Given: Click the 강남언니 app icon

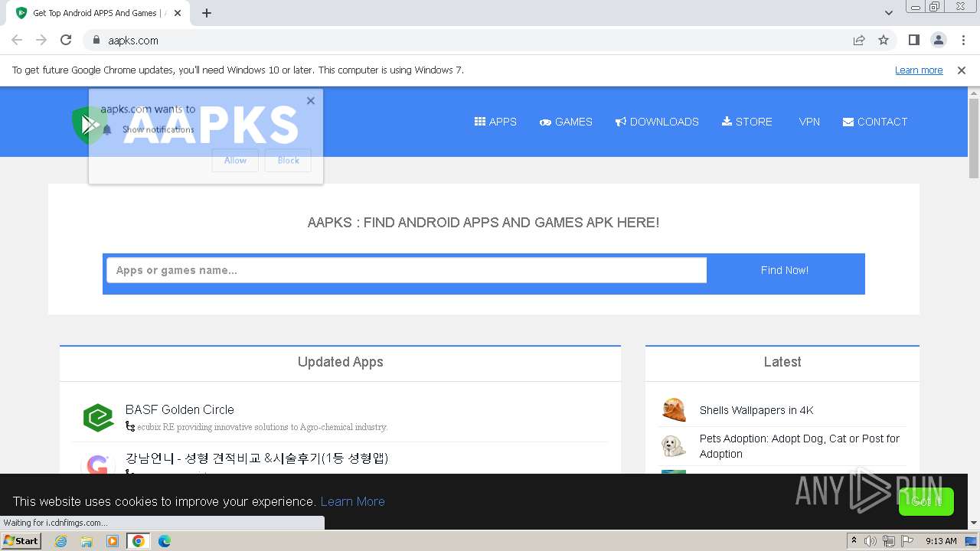Looking at the screenshot, I should [x=97, y=464].
